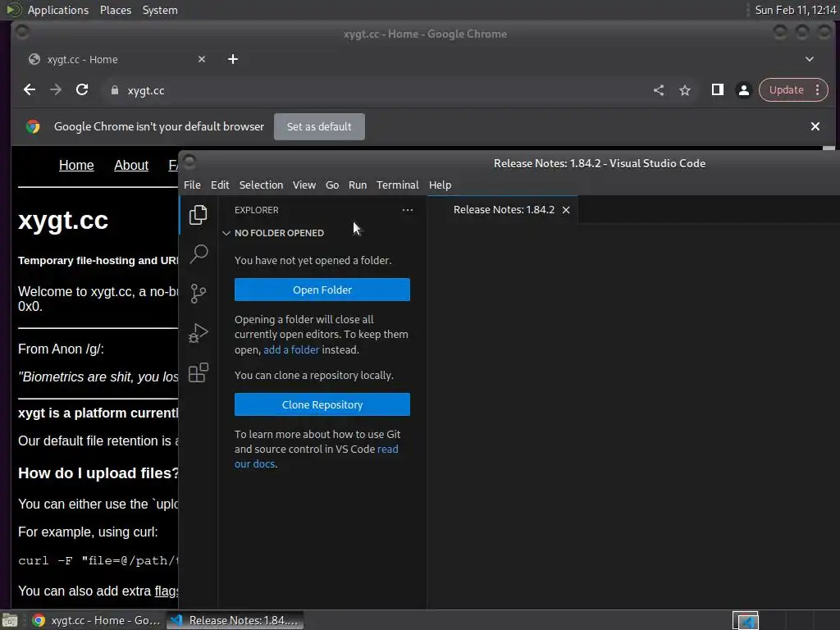Open the Run and Debug view
840x630 pixels.
click(199, 333)
